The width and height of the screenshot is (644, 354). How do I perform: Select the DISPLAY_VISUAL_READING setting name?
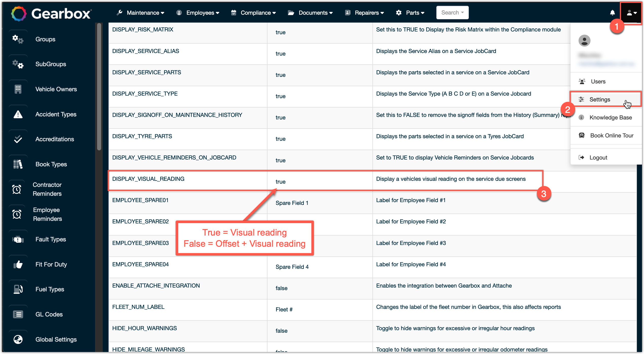pyautogui.click(x=148, y=179)
